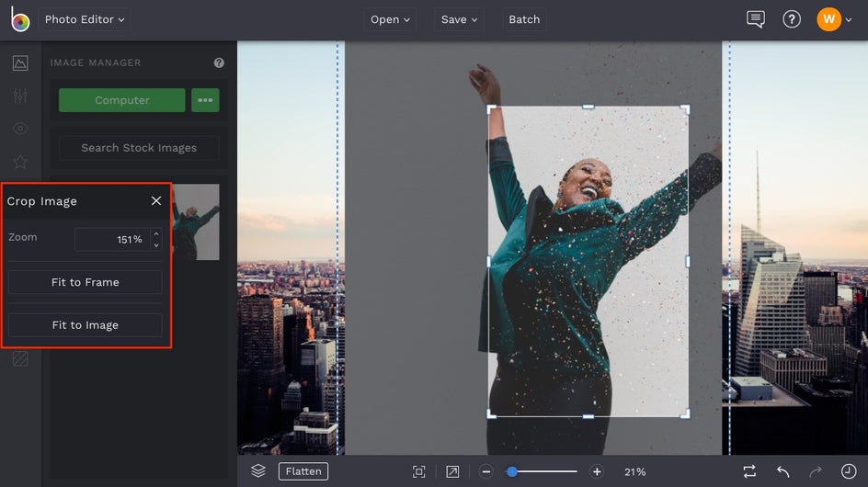Click the canvas zoom slider handle
868x487 pixels.
tap(512, 471)
